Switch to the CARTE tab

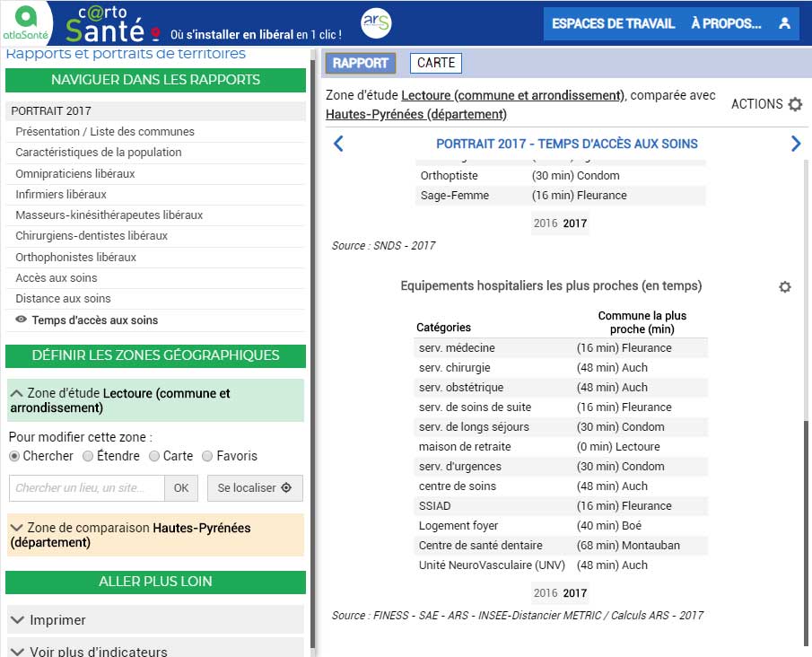point(436,63)
